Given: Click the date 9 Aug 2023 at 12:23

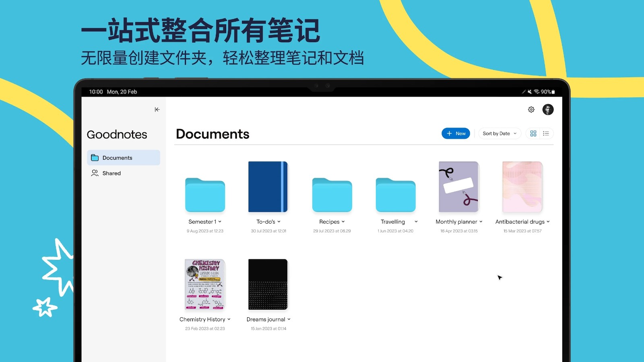Looking at the screenshot, I should 205,231.
